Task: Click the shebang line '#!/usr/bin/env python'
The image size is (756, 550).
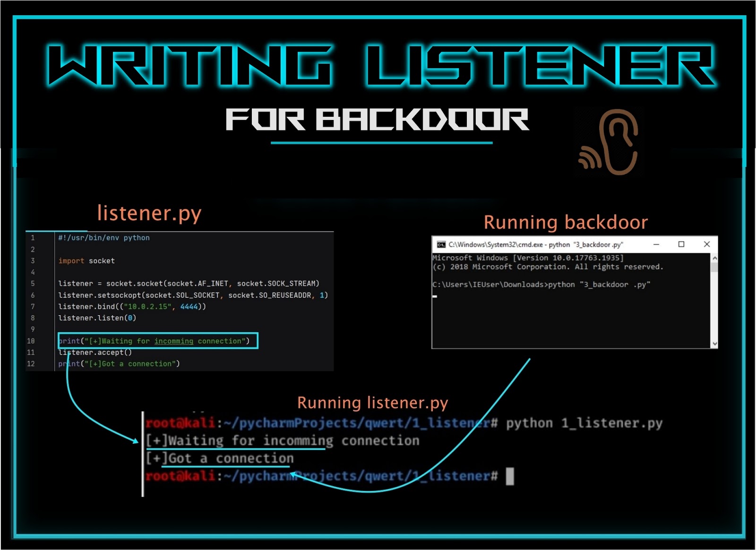Action: 103,238
